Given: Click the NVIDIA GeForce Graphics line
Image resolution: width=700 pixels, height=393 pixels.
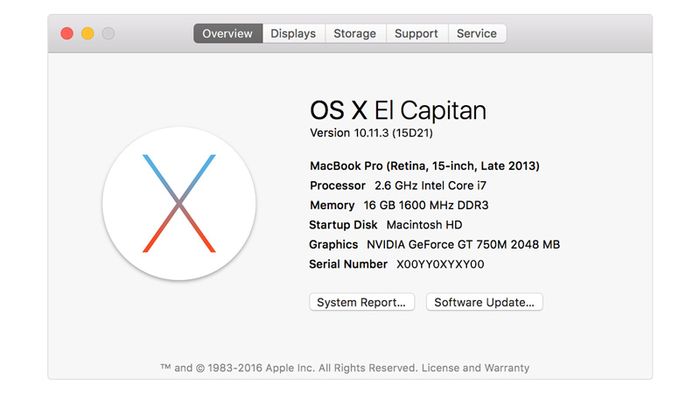Looking at the screenshot, I should coord(434,245).
